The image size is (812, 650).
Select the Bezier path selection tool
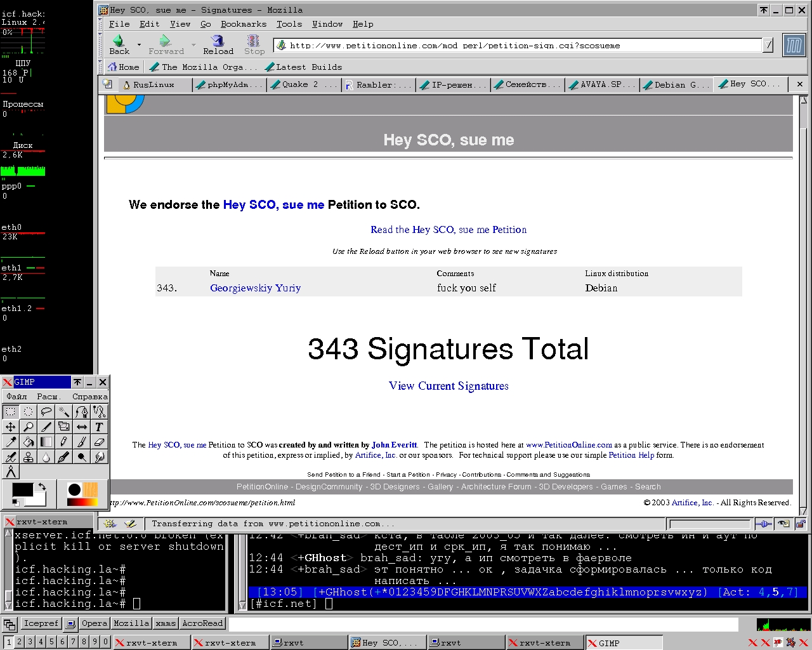click(82, 412)
